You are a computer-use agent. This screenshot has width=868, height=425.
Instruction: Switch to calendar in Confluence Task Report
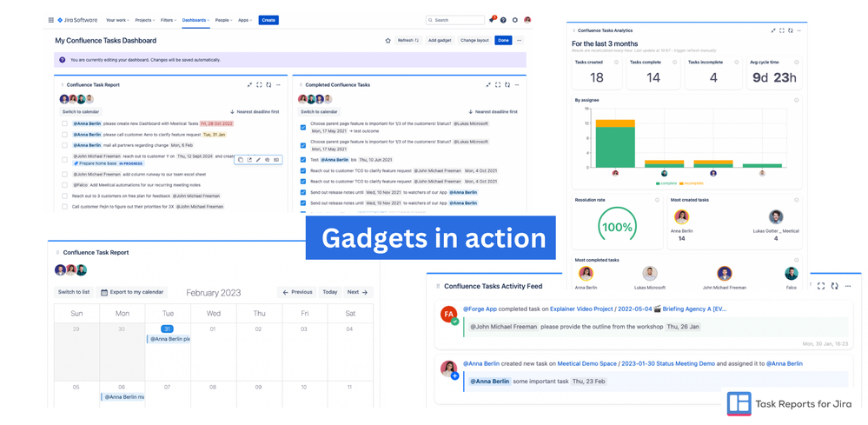coord(81,112)
